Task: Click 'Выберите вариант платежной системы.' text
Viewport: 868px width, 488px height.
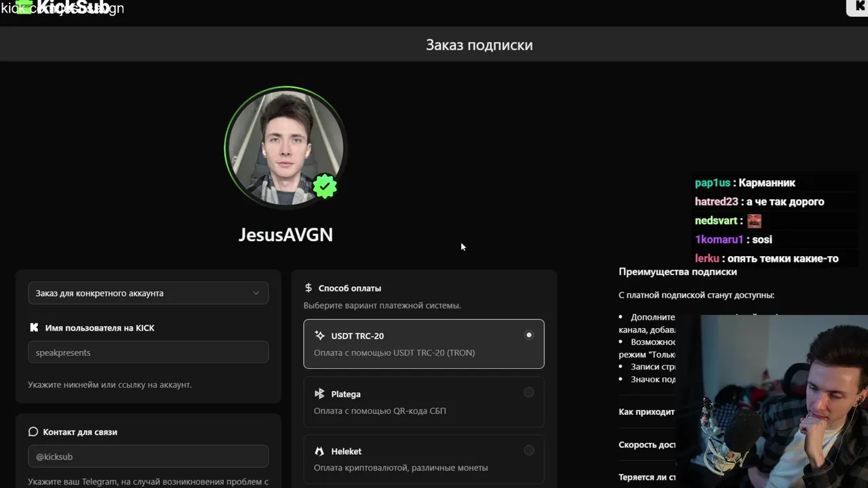Action: 382,306
